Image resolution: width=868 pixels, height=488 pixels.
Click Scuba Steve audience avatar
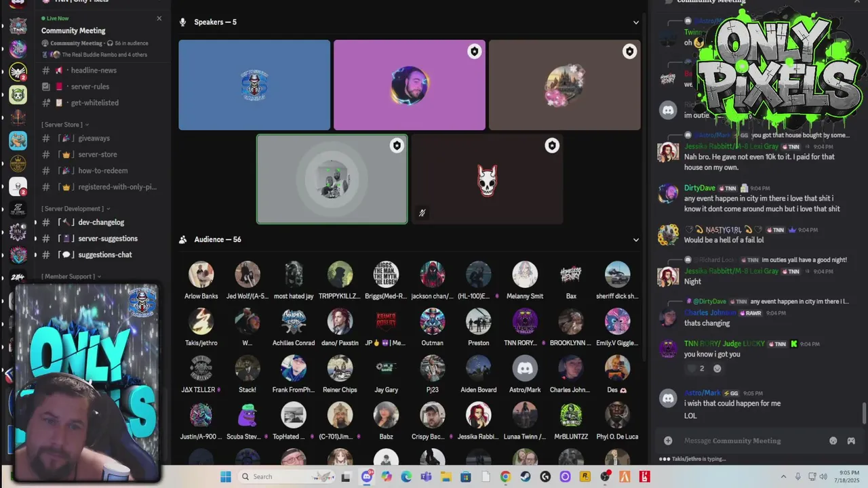pos(248,415)
